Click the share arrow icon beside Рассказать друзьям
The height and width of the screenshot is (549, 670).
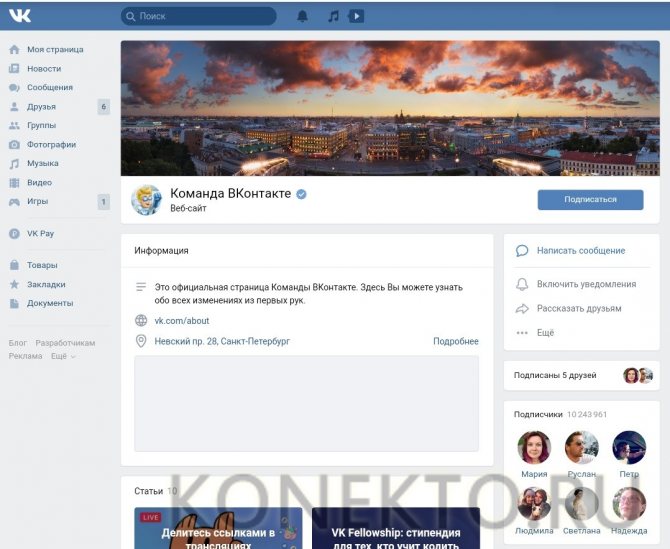[522, 308]
